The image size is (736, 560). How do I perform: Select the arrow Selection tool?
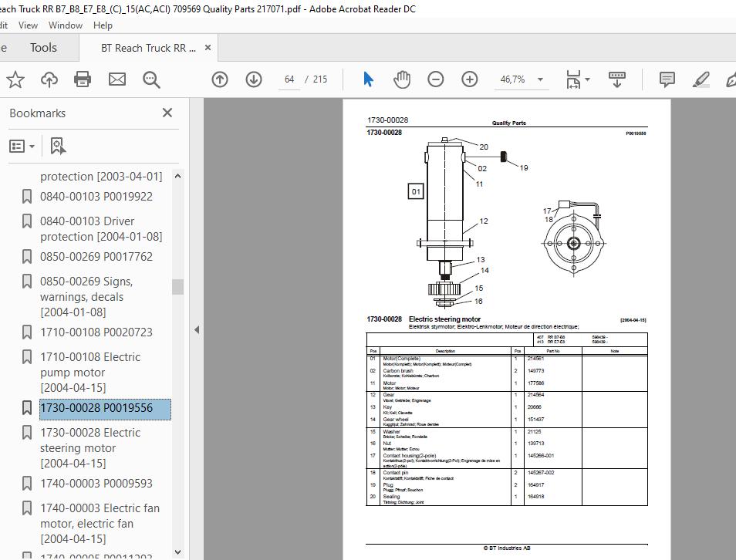(x=368, y=79)
